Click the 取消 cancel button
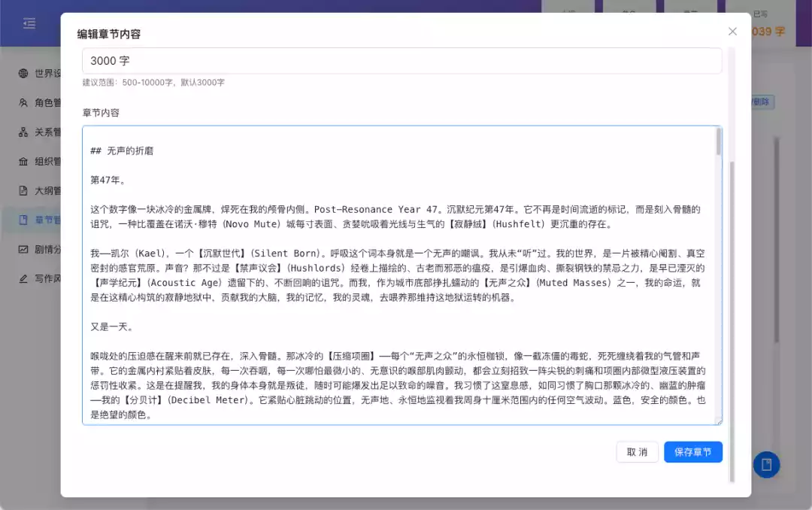812x510 pixels. point(637,452)
